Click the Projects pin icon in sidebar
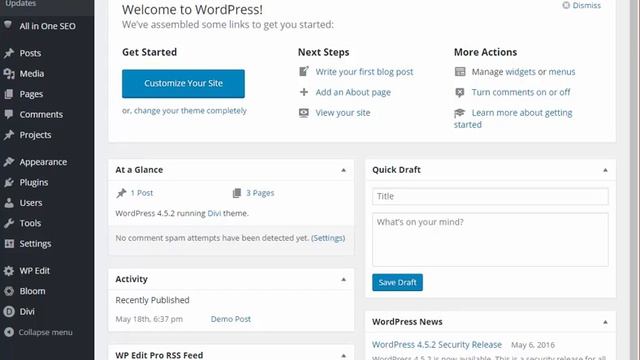Screen dimensions: 640x360 [x=9, y=135]
